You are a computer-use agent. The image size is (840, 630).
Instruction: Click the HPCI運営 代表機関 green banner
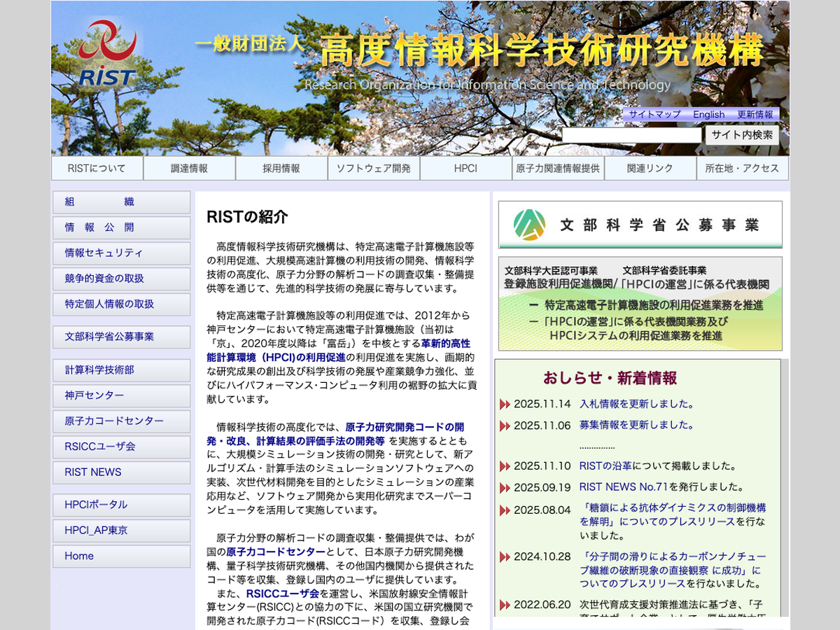click(640, 303)
